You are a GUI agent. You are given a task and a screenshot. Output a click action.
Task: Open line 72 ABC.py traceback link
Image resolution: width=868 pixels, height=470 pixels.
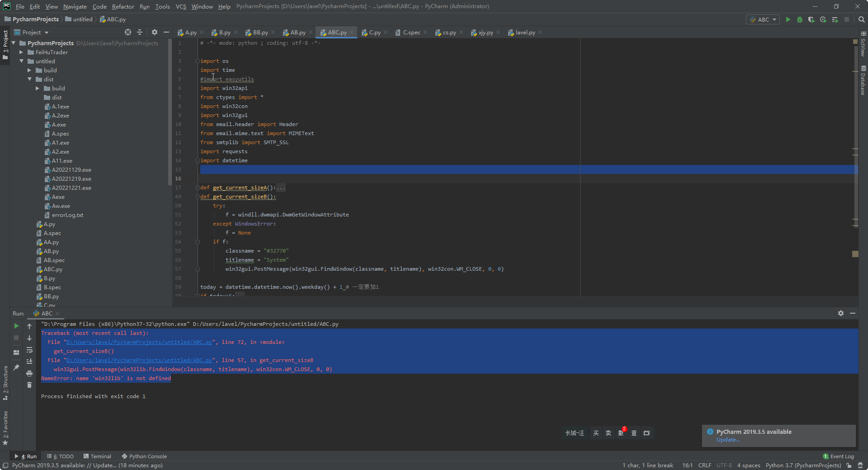[x=139, y=342]
